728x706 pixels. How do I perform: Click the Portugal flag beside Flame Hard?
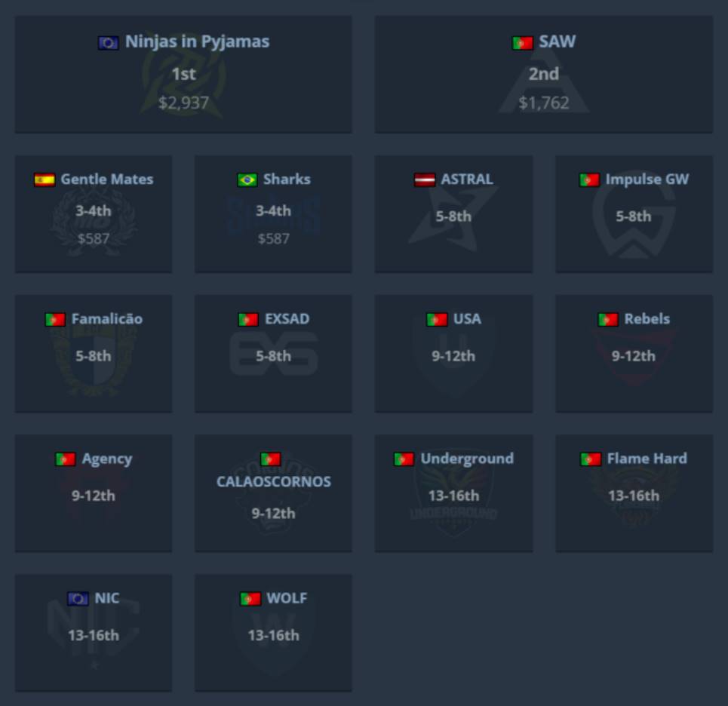(591, 459)
